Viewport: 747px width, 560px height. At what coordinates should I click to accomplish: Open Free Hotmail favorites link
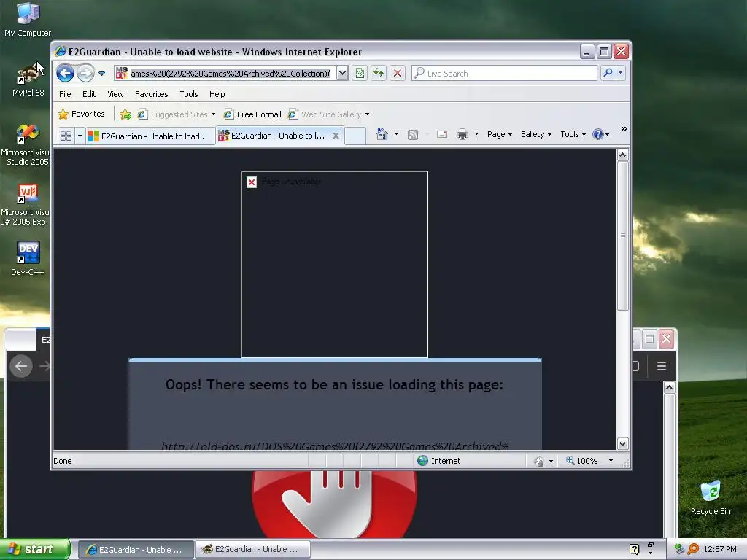tap(252, 114)
